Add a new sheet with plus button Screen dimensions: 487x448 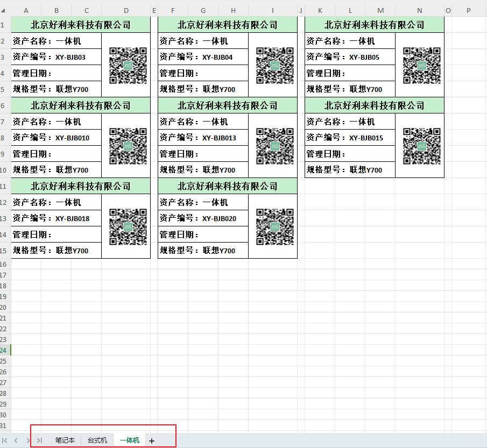click(x=152, y=441)
